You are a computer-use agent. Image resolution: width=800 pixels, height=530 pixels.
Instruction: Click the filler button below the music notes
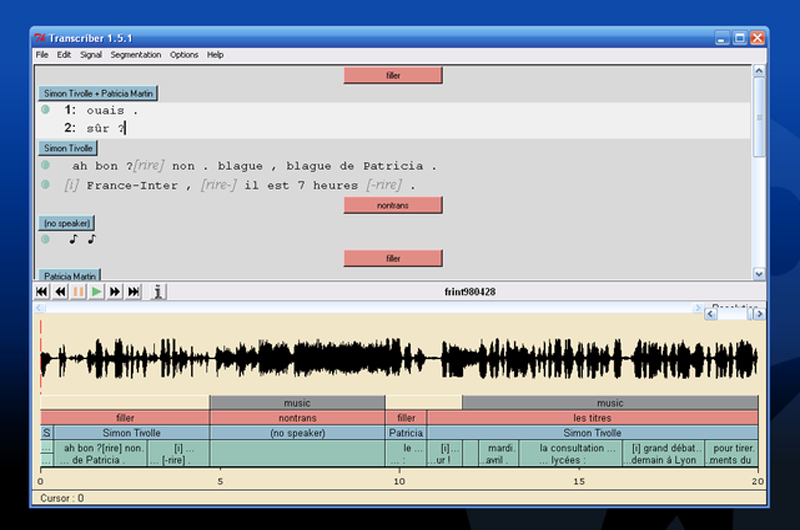[x=393, y=258]
